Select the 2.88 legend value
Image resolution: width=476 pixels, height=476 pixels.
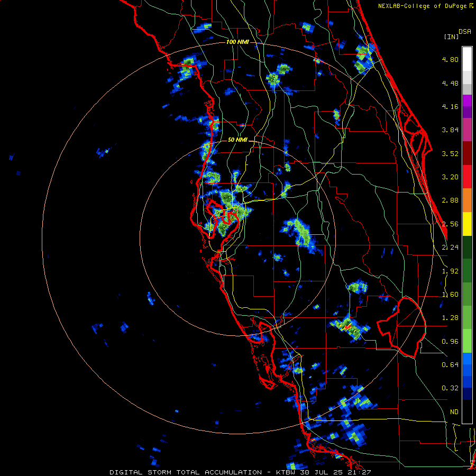(450, 200)
